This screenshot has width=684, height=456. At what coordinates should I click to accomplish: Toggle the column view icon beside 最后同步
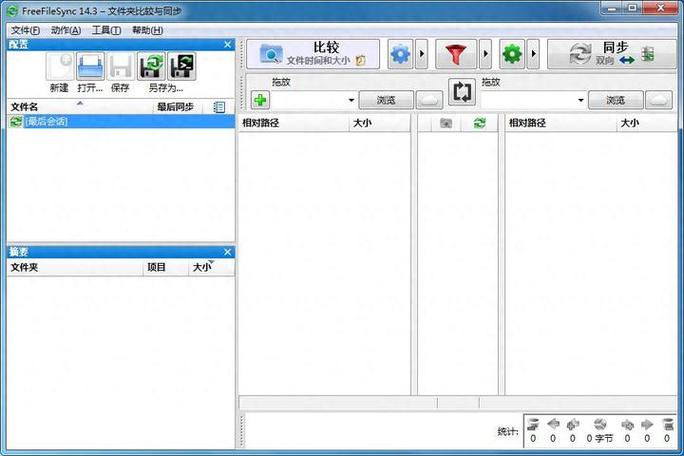coord(220,106)
